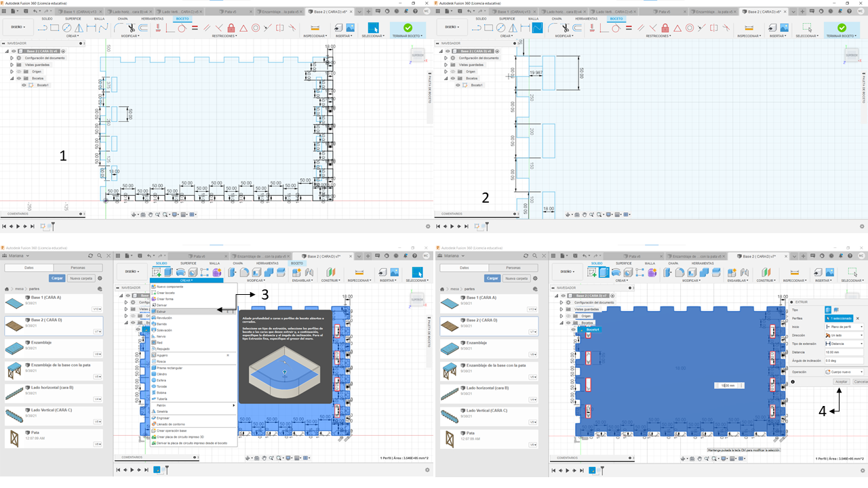
Task: Open data panel settings gear, bottom-left window
Action: pos(100,278)
